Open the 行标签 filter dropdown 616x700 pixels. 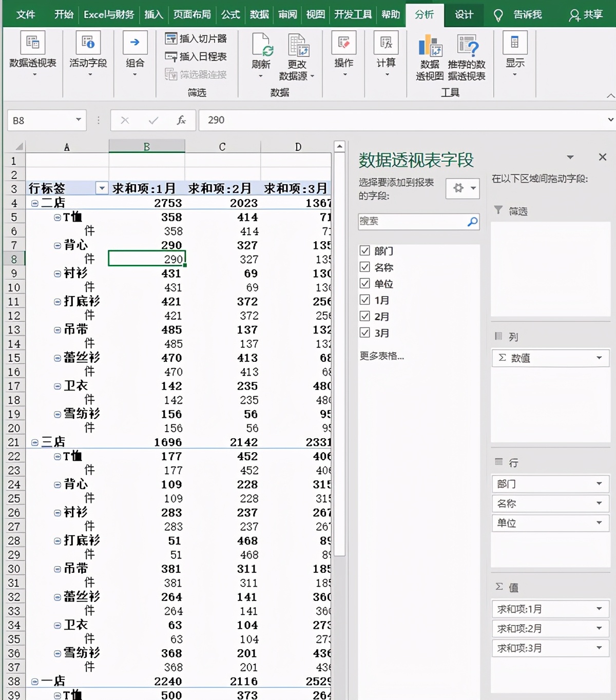tap(102, 188)
